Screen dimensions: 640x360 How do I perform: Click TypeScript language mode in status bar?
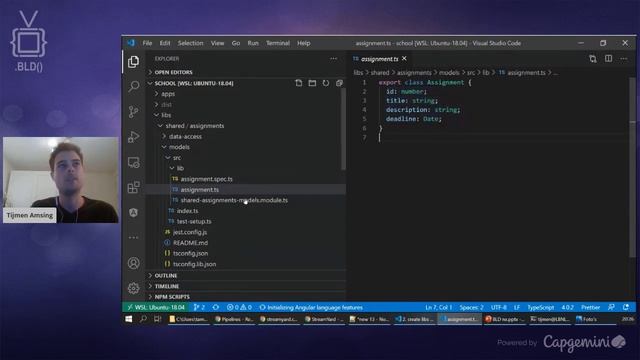540,307
